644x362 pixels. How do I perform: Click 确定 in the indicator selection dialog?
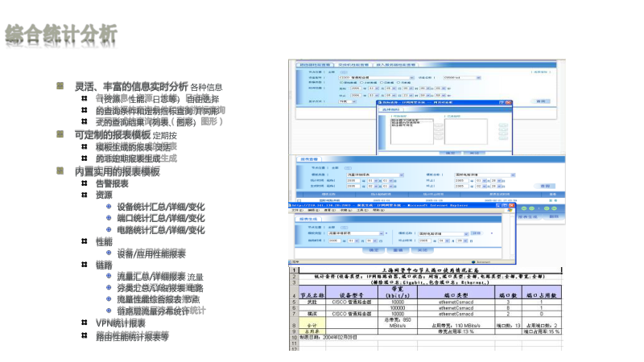tap(450, 153)
